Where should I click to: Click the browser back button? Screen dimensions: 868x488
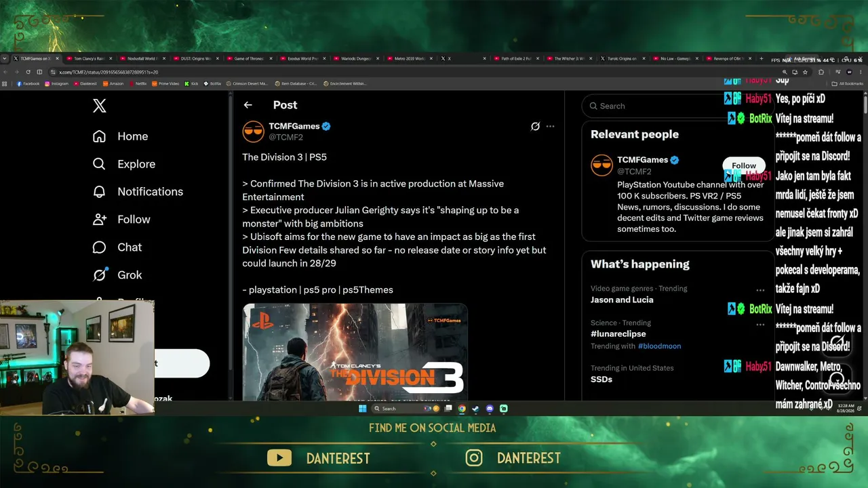point(5,72)
